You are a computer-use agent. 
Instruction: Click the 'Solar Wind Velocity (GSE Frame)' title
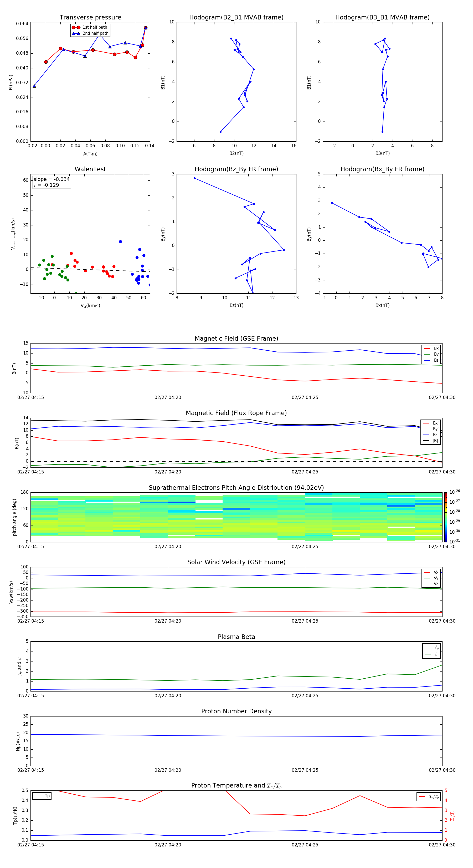point(236,562)
